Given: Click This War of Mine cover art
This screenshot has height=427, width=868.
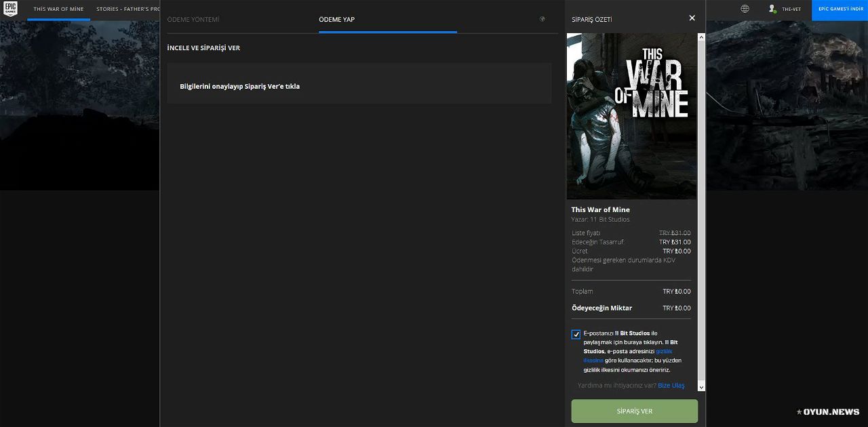Looking at the screenshot, I should [x=631, y=116].
